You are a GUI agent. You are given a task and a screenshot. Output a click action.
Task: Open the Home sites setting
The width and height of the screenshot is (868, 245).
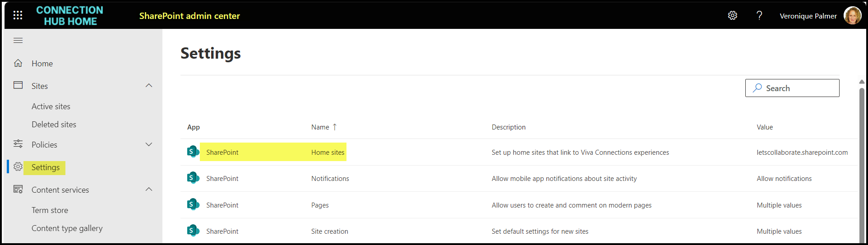(328, 153)
